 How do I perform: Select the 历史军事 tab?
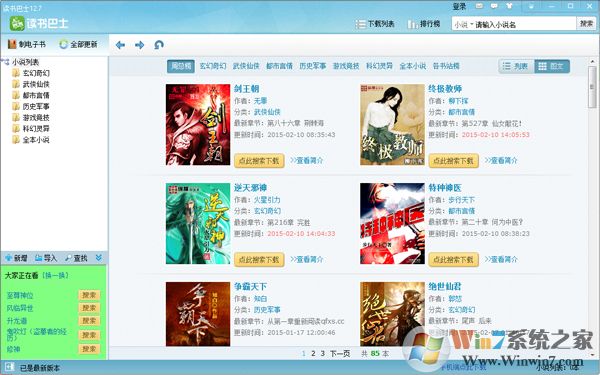pos(313,66)
